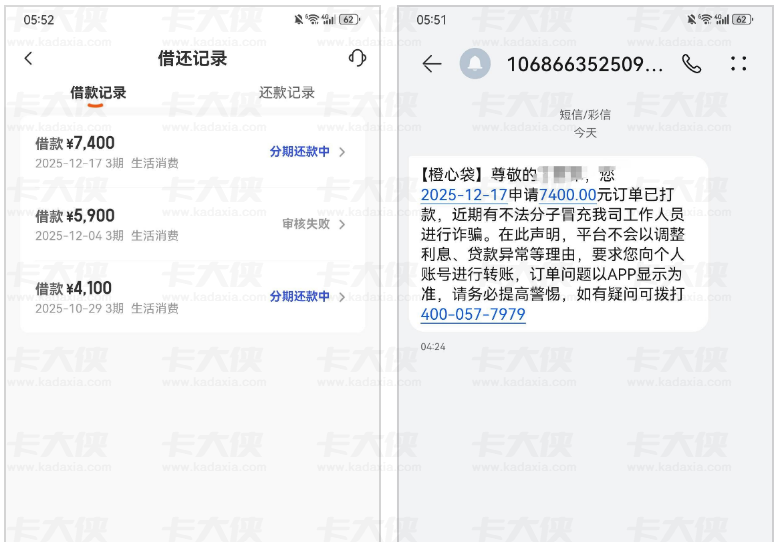This screenshot has width=776, height=542.
Task: Select the 2025-12-17 3期 生活消费 line
Action: 107,163
